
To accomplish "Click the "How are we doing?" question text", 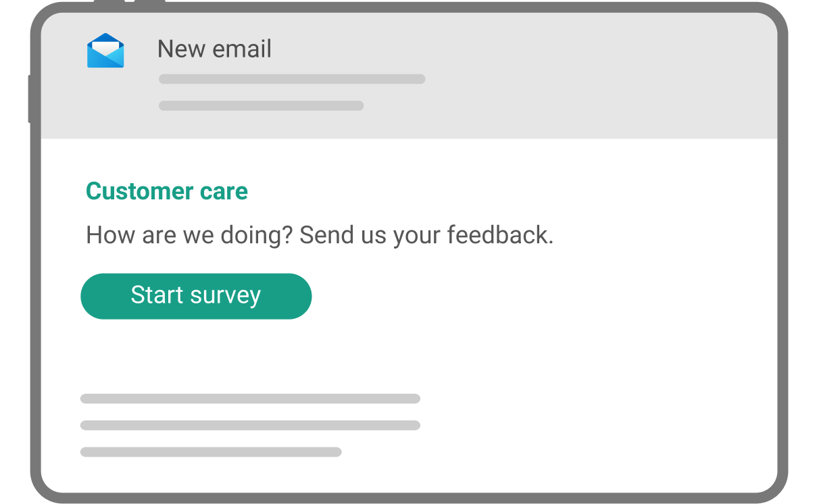I will coord(189,235).
